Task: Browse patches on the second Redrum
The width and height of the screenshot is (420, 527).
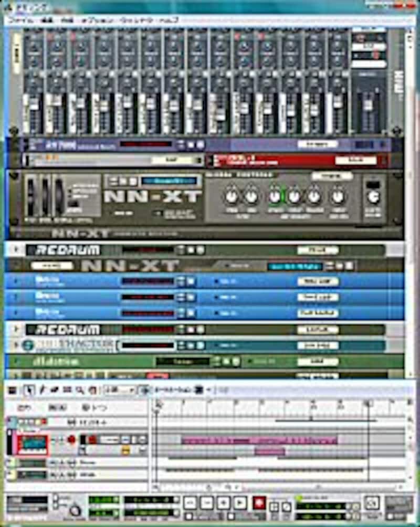Action: 191,329
